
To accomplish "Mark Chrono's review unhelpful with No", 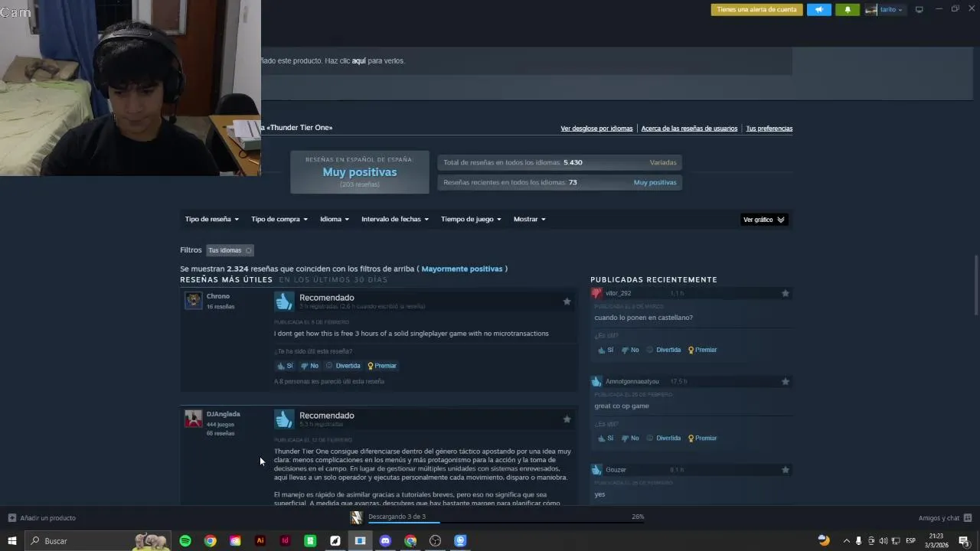I will [309, 366].
